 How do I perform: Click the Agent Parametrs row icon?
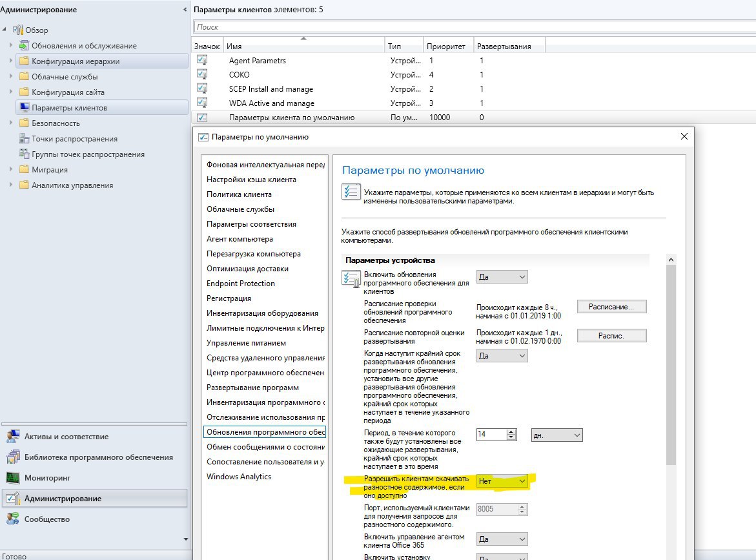pos(202,60)
